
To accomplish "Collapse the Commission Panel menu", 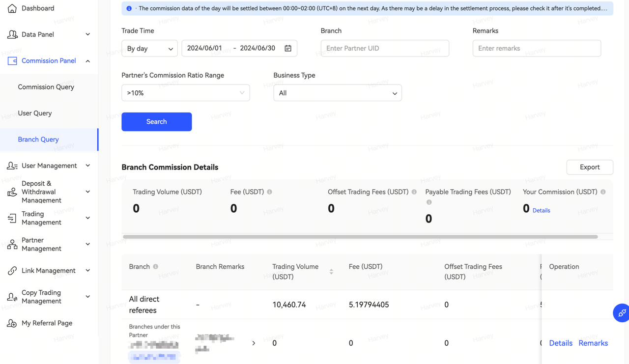I will [88, 61].
